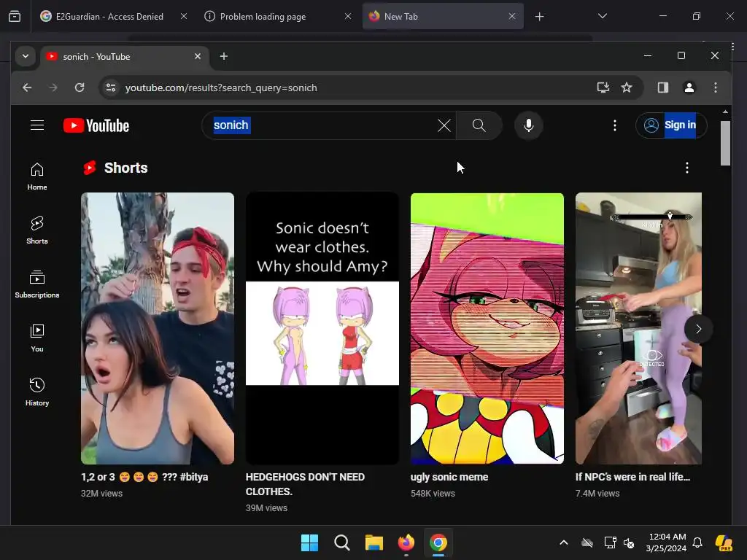Screen dimensions: 747x560
Task: Open Windows taskbar Search
Action: 341,542
